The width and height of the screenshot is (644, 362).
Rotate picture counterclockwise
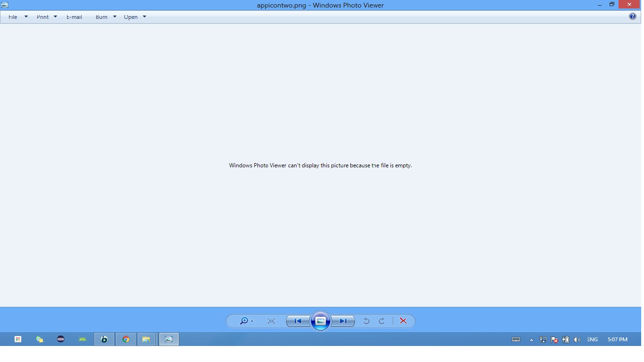pos(366,321)
